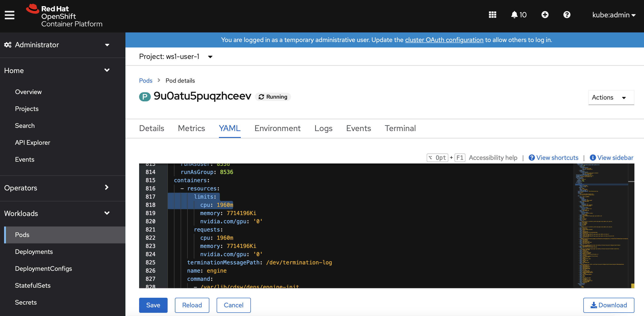Open Deployments in the sidebar
This screenshot has width=644, height=316.
[34, 252]
